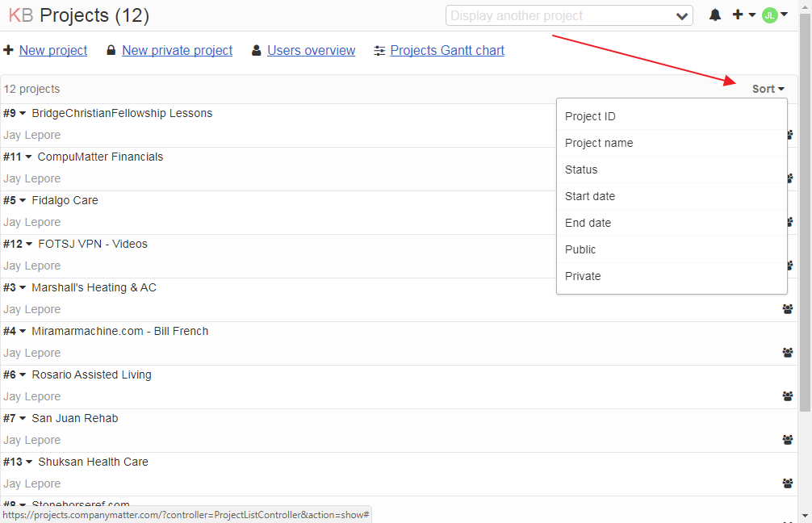Click the sliders icon beside Projects Gantt chart
This screenshot has width=812, height=523.
point(379,50)
